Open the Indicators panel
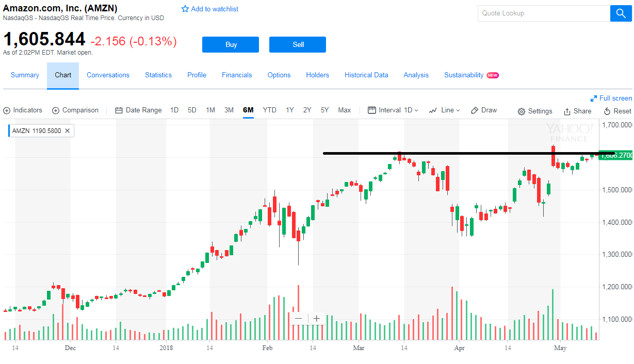Viewport: 634px width, 364px height. coord(23,110)
